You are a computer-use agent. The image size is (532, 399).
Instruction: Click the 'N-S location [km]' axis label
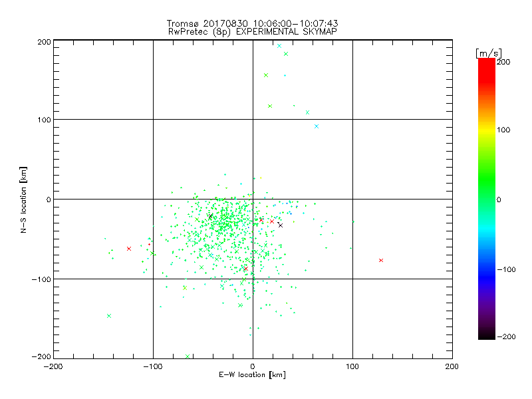coord(23,199)
